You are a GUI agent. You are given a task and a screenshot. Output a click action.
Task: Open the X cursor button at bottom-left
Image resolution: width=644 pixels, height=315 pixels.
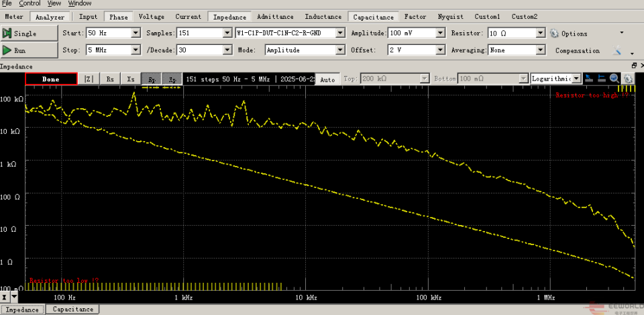tap(4, 296)
